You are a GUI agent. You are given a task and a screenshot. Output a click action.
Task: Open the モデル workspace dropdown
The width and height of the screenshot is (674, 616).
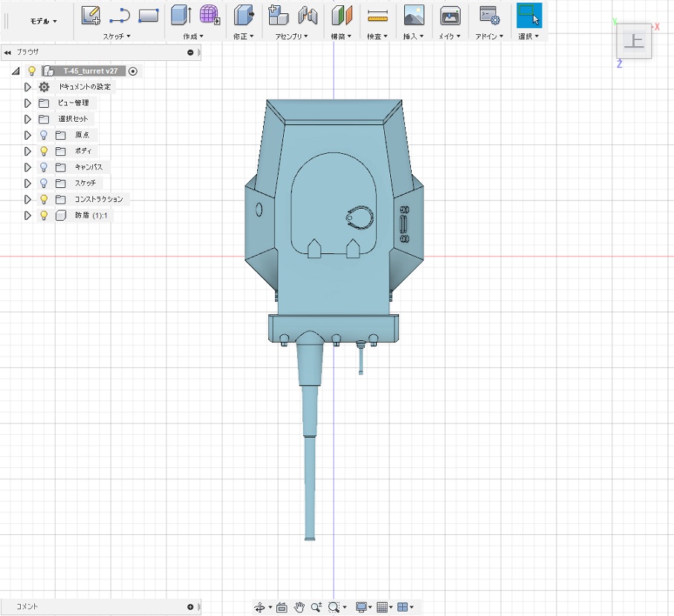point(43,22)
